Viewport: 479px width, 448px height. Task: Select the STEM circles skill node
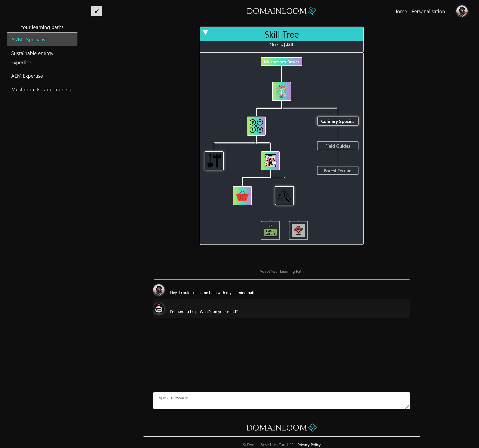pyautogui.click(x=256, y=126)
